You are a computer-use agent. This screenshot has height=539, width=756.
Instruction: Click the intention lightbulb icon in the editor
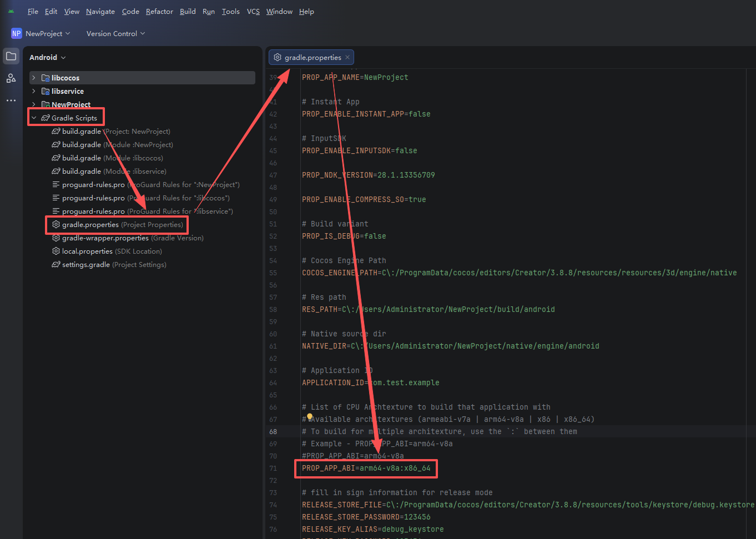(x=310, y=416)
